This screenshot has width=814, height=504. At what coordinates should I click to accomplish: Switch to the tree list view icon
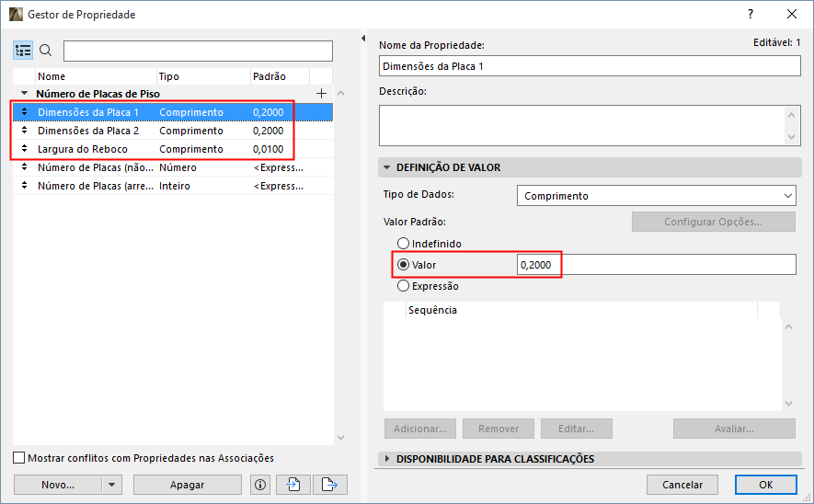pos(23,51)
